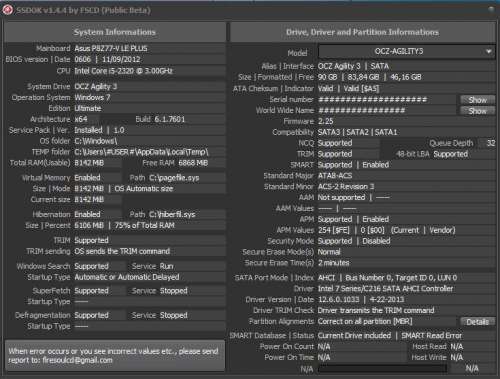Open the OCZ-AGILITY3 model dropdown
Image resolution: width=500 pixels, height=379 pixels.
click(x=407, y=51)
